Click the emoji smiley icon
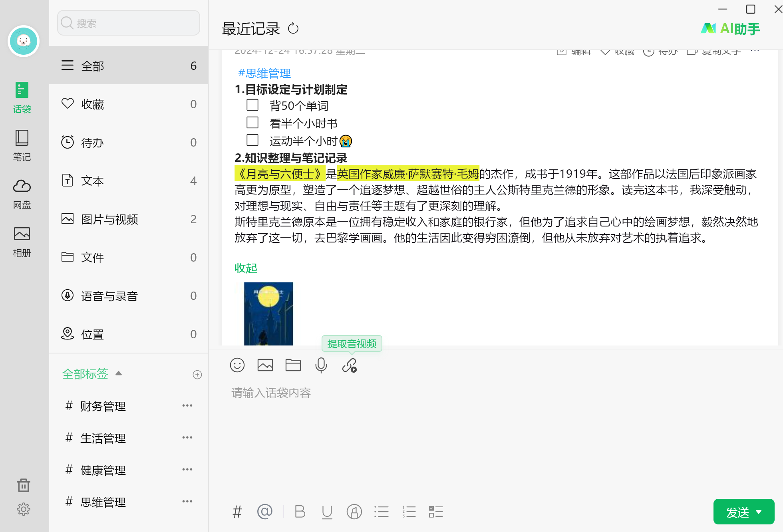This screenshot has height=532, width=783. (237, 365)
